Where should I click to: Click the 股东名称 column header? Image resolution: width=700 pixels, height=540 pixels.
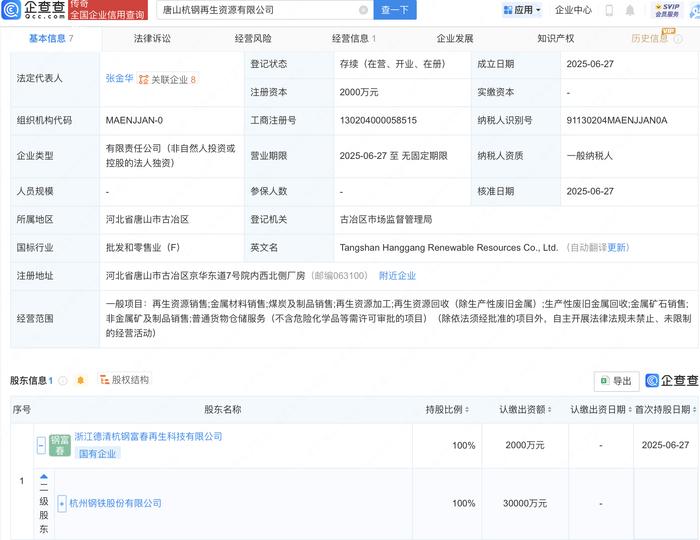(223, 409)
